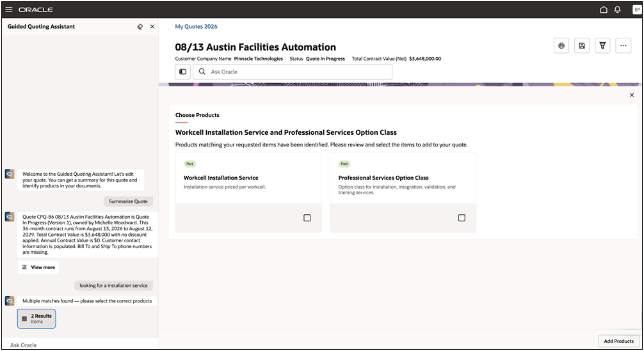This screenshot has width=644, height=351.
Task: Click the Workcell Installation Service card title
Action: 221,178
